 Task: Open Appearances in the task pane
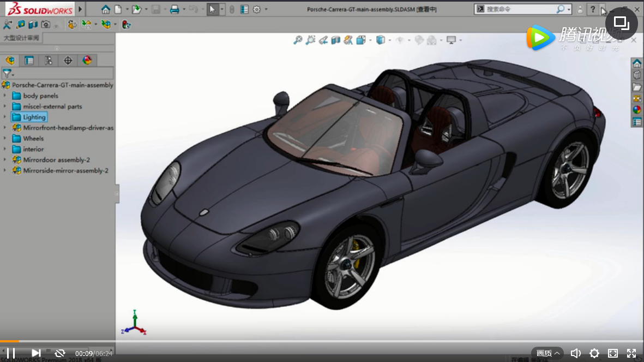click(x=636, y=110)
